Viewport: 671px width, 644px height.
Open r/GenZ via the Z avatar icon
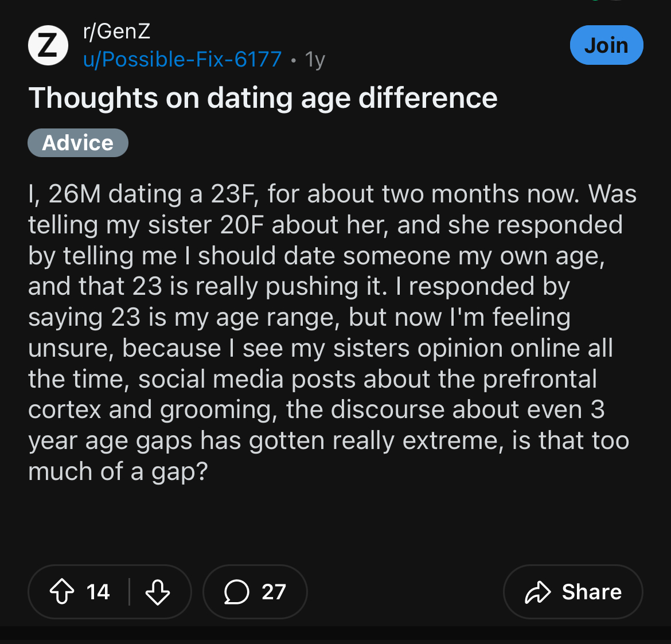(x=48, y=45)
